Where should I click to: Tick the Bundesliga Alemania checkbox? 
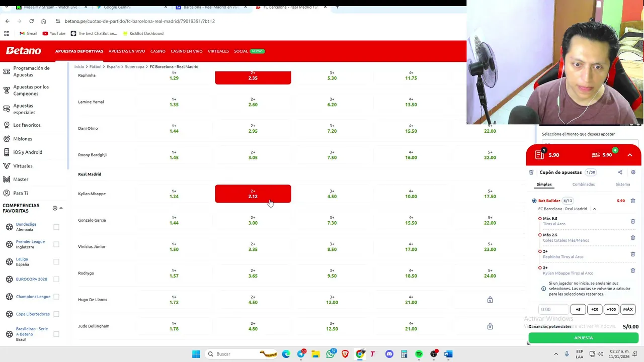pos(56,227)
